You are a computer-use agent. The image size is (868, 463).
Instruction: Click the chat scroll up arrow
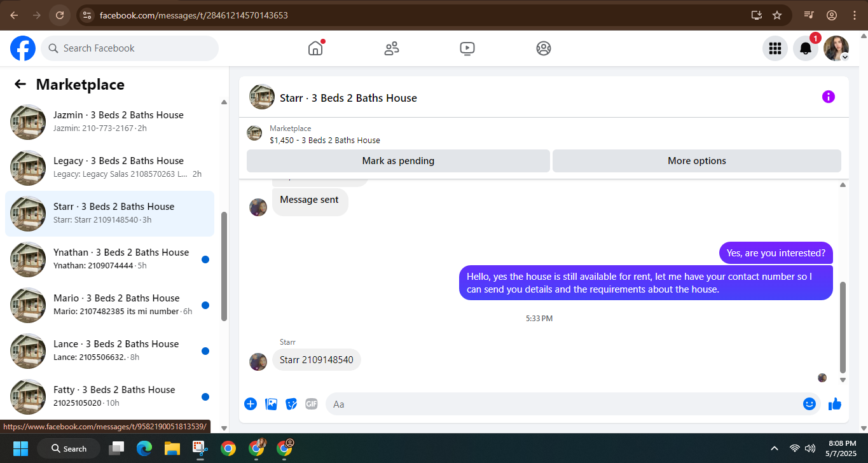(x=843, y=185)
